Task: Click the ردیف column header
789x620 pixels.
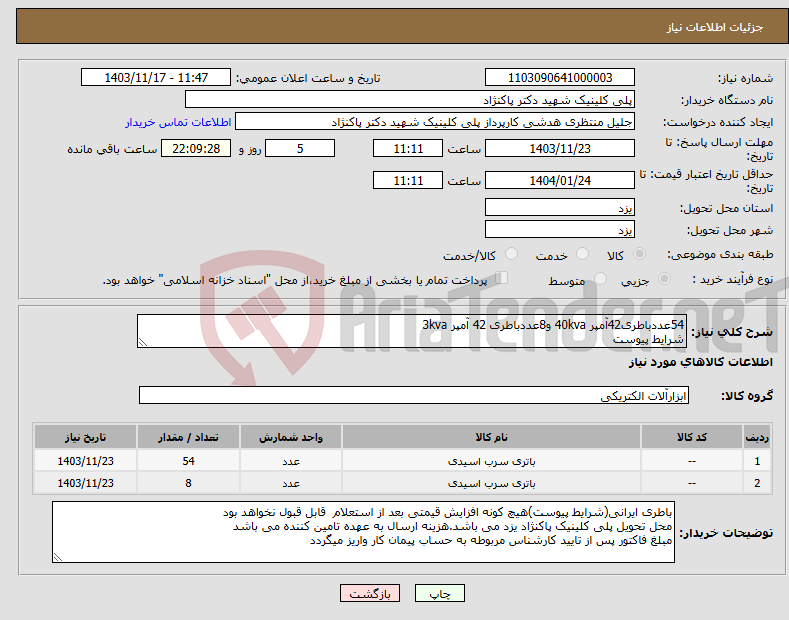Action: 757,437
